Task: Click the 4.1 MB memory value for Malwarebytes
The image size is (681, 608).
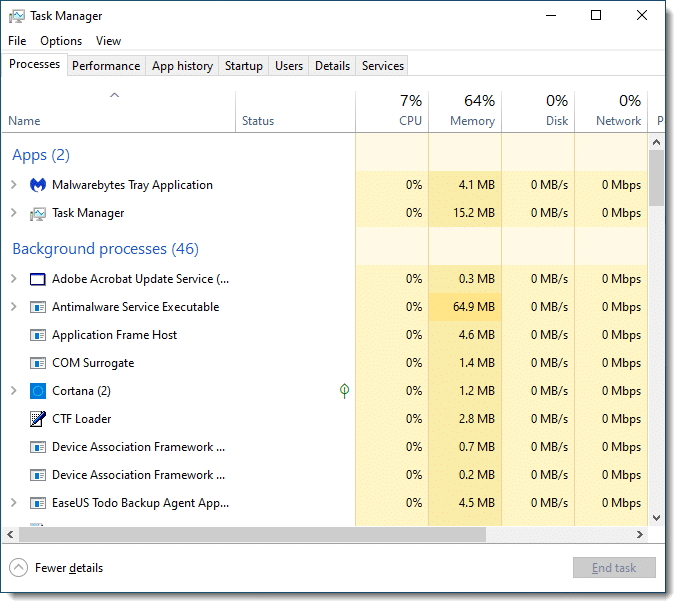Action: click(x=479, y=186)
